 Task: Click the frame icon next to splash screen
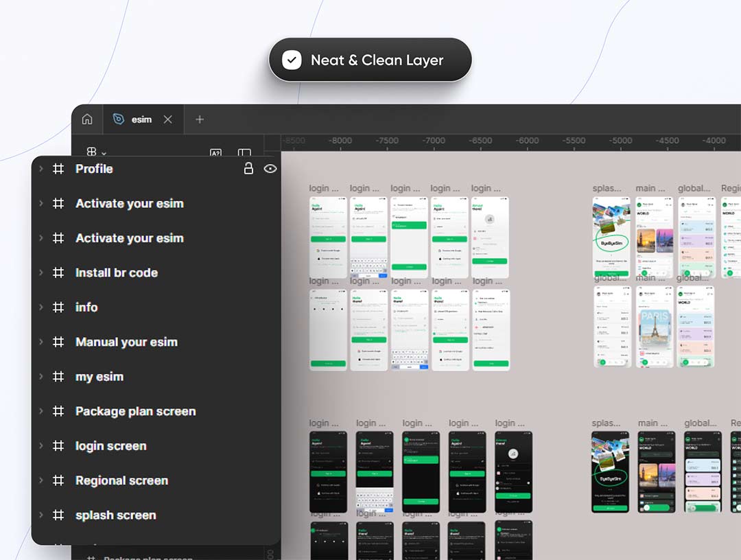click(x=59, y=515)
